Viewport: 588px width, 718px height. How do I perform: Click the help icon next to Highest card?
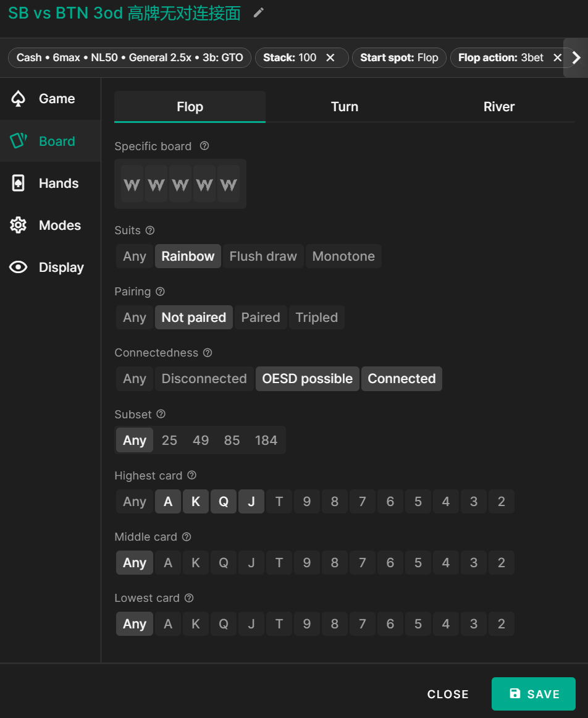point(191,476)
